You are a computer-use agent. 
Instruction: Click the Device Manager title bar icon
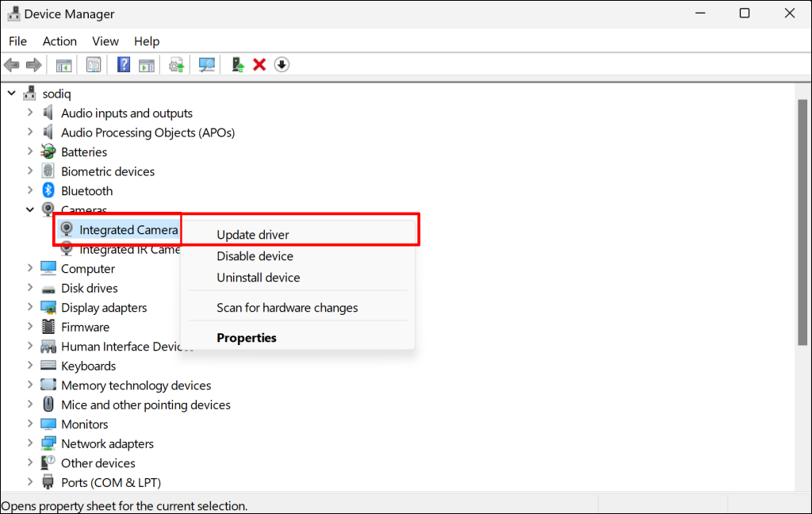pos(13,13)
